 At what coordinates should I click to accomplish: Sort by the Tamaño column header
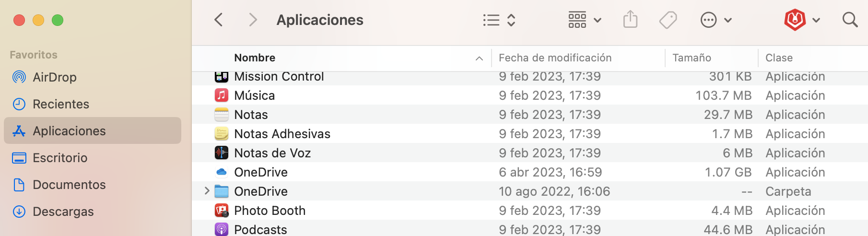pyautogui.click(x=692, y=58)
